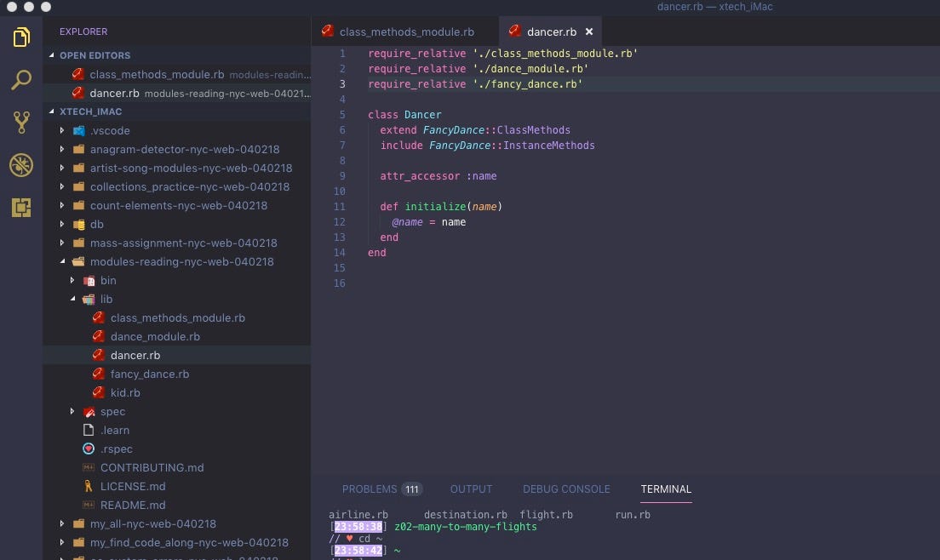Click line number 5 in the editor gutter

(x=342, y=114)
